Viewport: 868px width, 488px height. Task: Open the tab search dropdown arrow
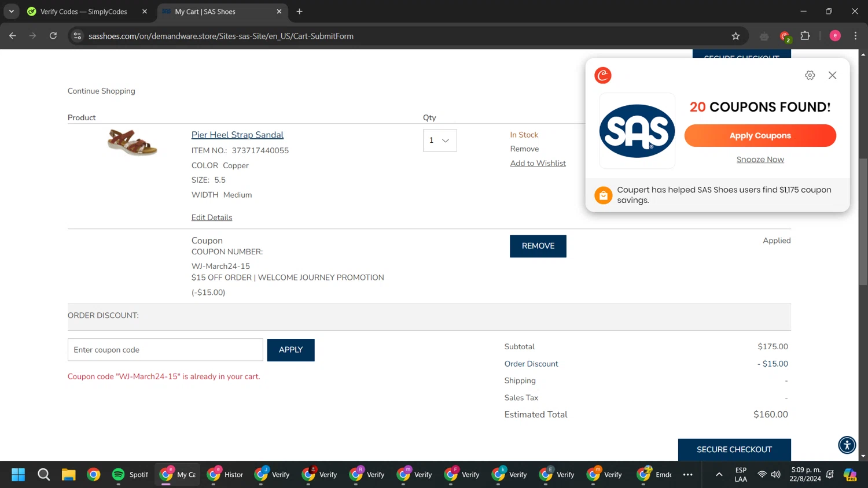tap(11, 12)
